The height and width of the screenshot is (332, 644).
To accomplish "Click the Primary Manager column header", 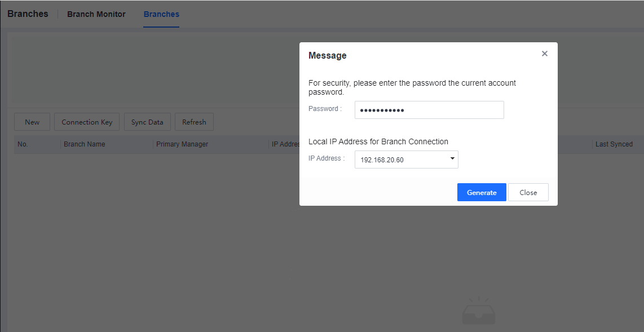I will click(182, 144).
